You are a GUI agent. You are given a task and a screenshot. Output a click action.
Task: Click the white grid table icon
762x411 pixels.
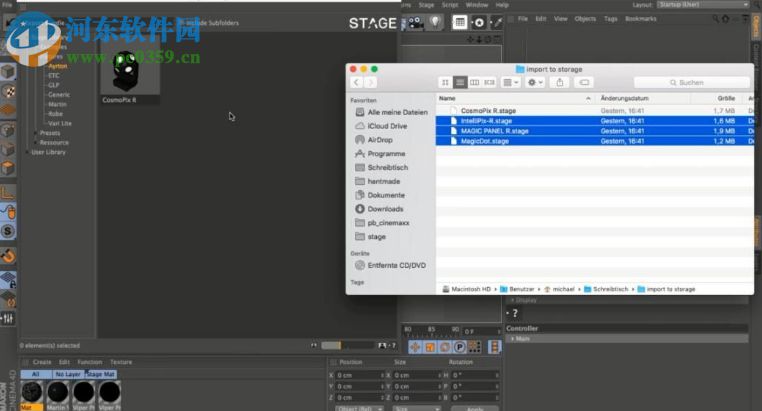coord(460,22)
